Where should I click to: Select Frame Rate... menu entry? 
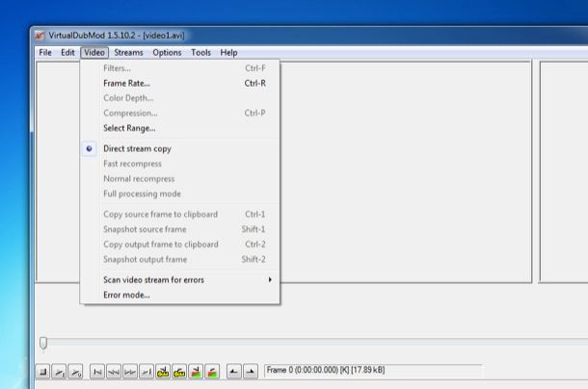coord(181,83)
